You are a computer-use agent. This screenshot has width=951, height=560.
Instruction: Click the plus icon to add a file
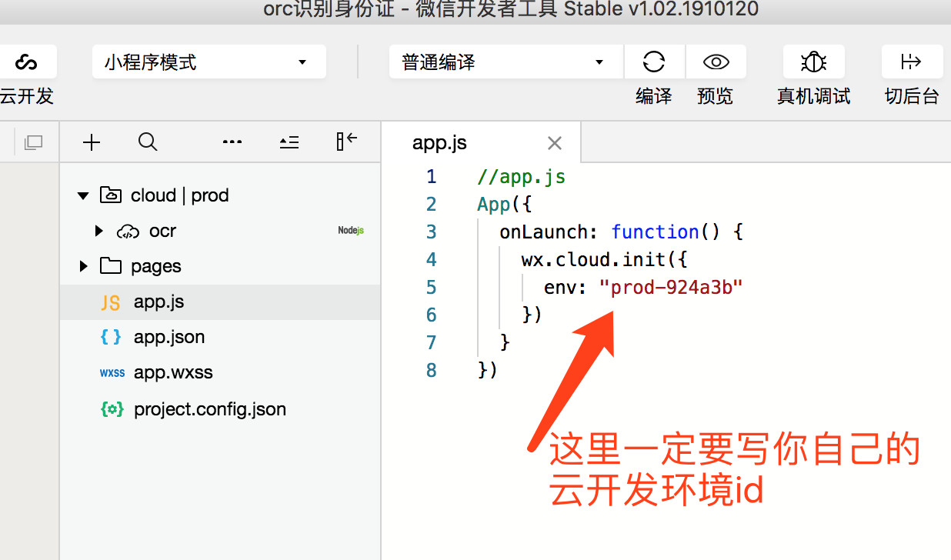click(x=92, y=142)
